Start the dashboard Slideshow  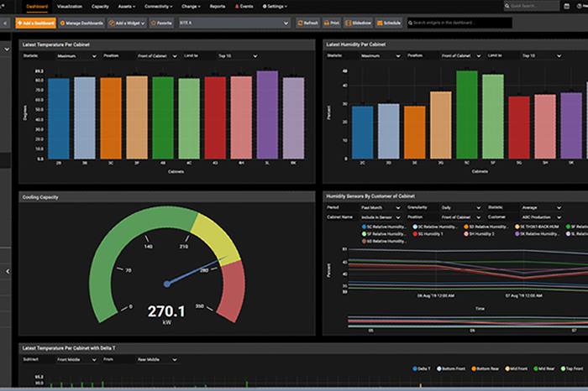[x=358, y=23]
